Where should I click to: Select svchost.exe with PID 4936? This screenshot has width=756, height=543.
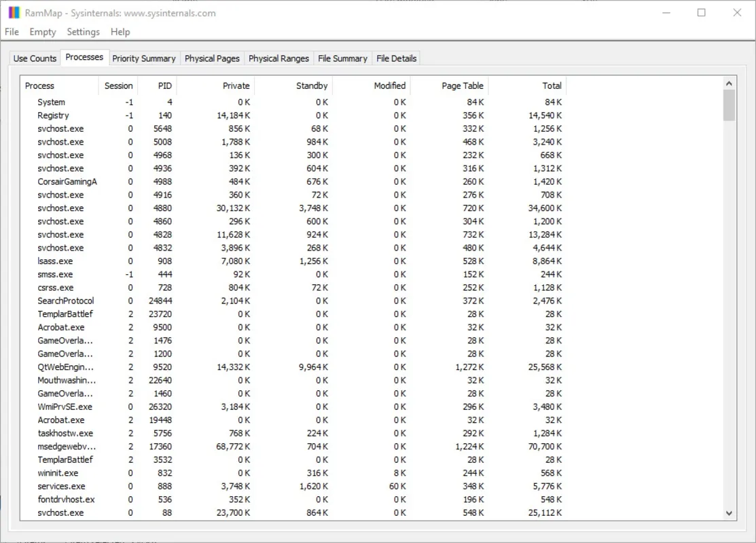tap(293, 168)
